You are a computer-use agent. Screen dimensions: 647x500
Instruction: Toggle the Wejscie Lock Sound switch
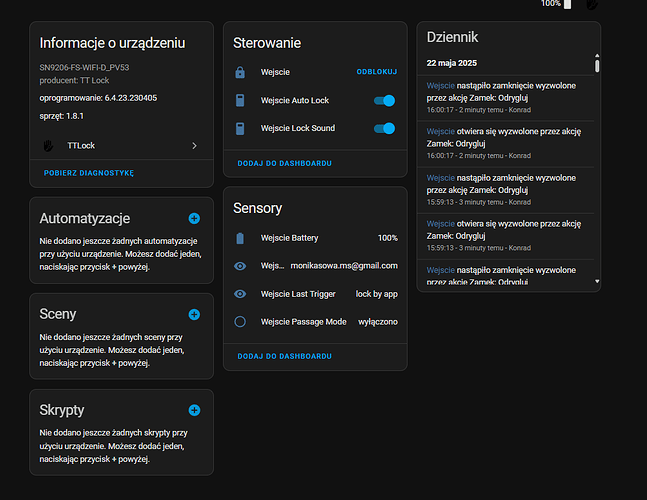click(384, 129)
